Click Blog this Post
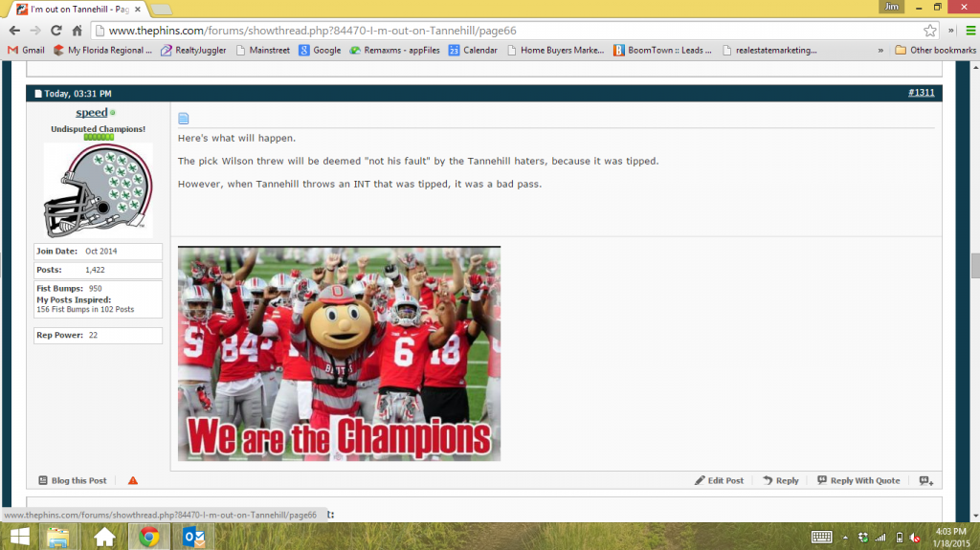The image size is (980, 550). click(x=73, y=480)
